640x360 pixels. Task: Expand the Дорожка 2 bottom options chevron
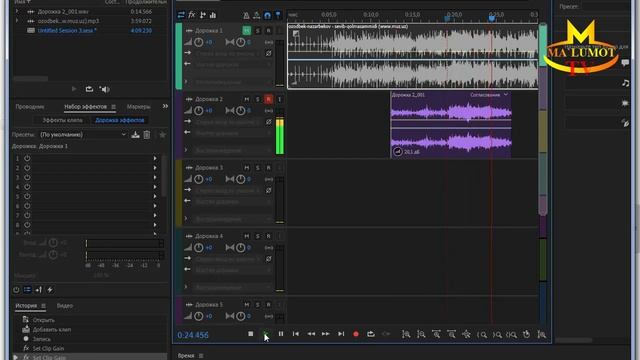coord(186,150)
